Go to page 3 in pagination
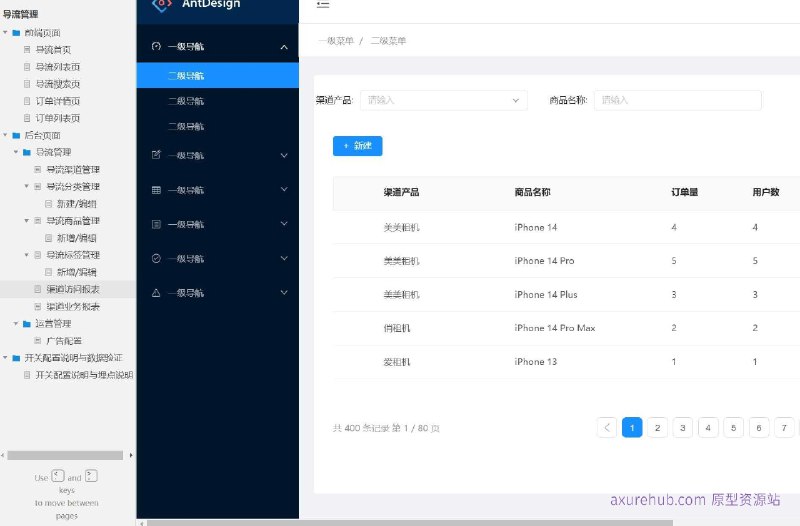Viewport: 800px width, 526px height. (683, 428)
